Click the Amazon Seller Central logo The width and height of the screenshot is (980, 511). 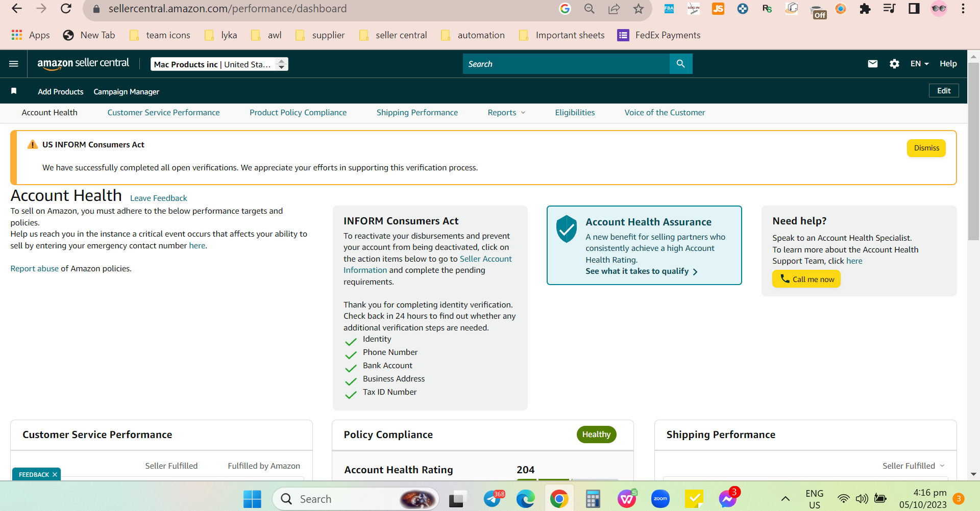83,64
